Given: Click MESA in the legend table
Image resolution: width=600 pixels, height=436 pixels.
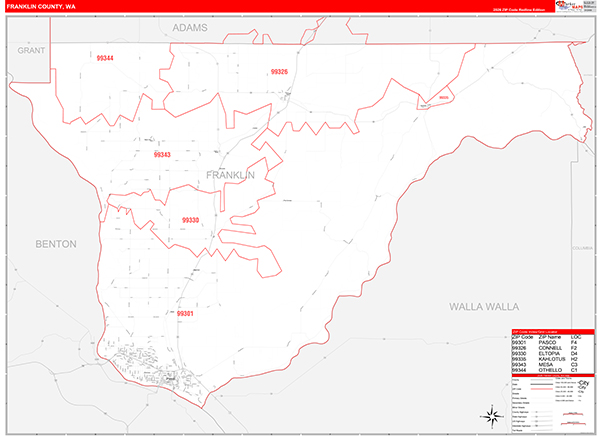Looking at the screenshot, I should pos(546,364).
